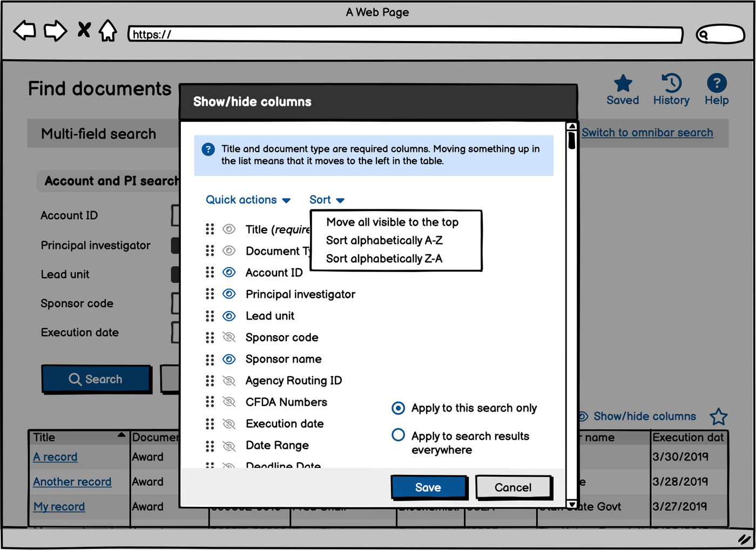Click the browser stop X icon
The width and height of the screenshot is (756, 550).
[84, 30]
